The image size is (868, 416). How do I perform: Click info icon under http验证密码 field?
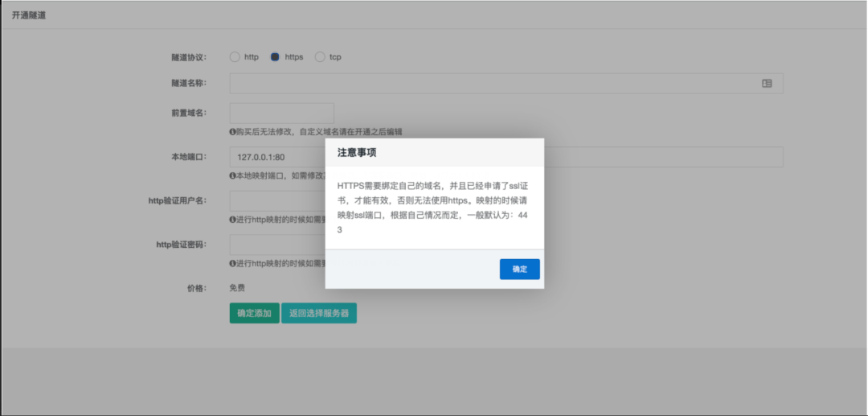point(232,263)
